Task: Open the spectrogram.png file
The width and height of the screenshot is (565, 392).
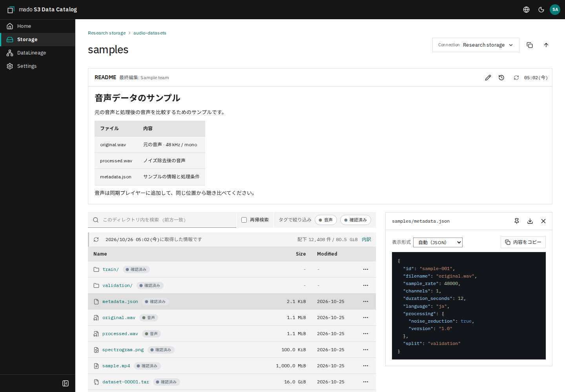Action: 123,350
